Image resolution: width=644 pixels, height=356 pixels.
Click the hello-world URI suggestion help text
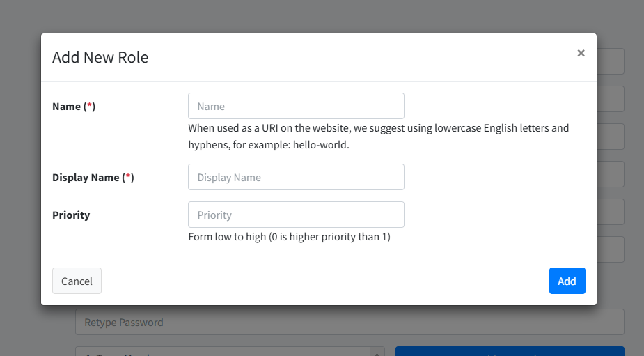pos(378,137)
